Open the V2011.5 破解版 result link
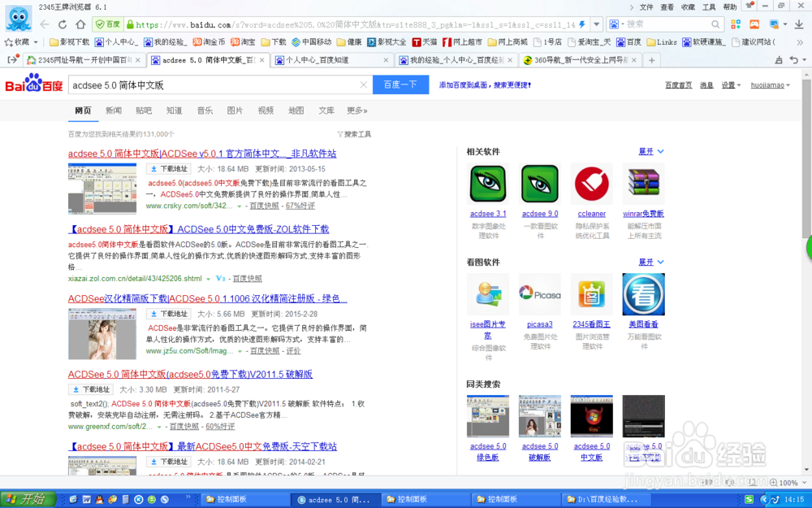This screenshot has height=508, width=812. [190, 374]
